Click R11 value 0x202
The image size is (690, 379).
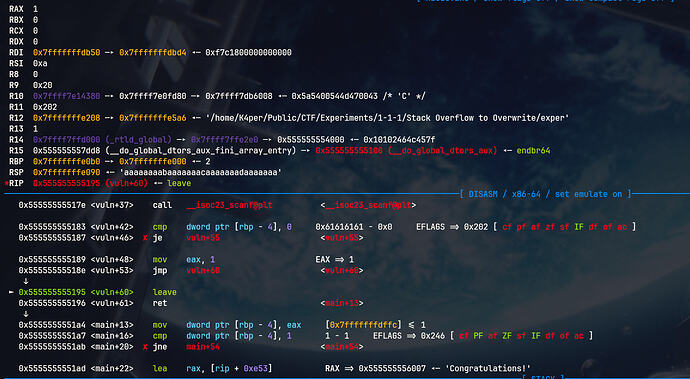click(45, 107)
